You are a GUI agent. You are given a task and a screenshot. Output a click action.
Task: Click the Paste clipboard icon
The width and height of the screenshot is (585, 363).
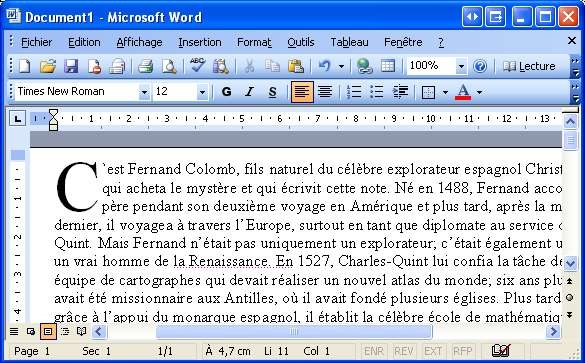295,66
